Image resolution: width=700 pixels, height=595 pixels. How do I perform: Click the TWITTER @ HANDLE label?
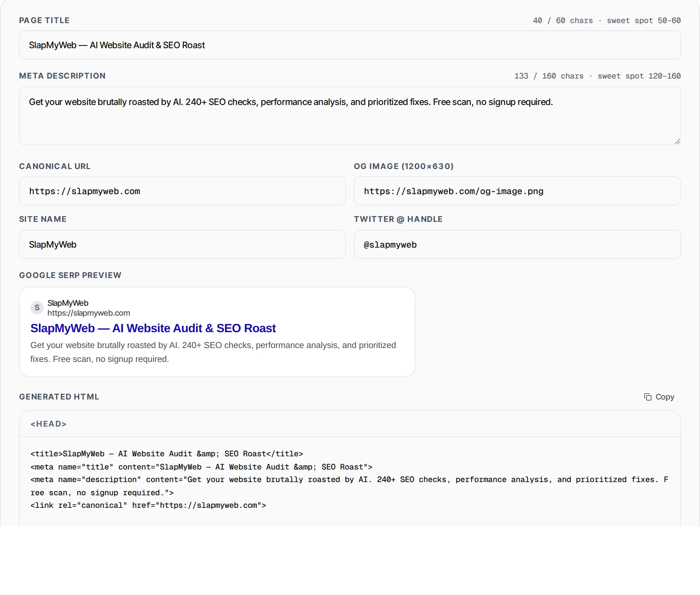pos(398,219)
